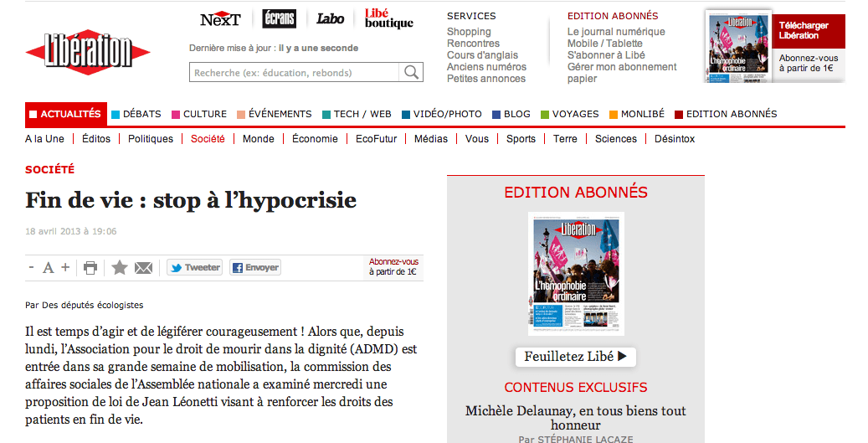Click CONTENUS EXCLUSIFS heading
This screenshot has width=868, height=443.
click(576, 388)
